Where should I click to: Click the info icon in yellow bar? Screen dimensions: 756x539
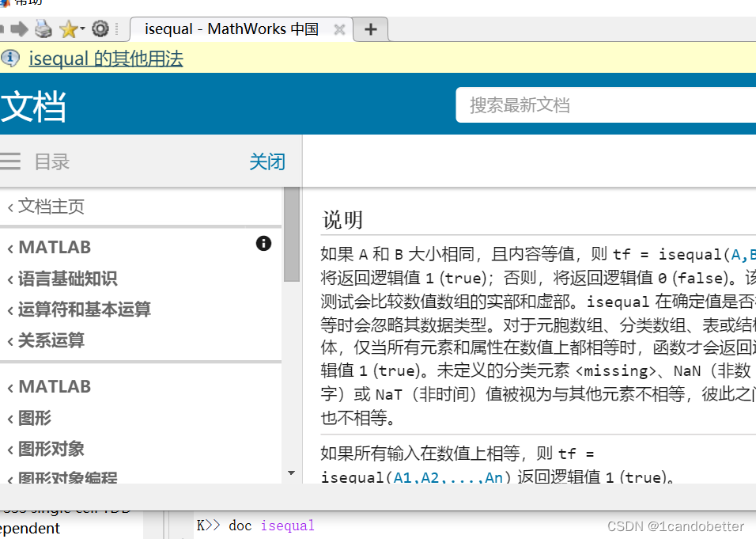[x=10, y=59]
